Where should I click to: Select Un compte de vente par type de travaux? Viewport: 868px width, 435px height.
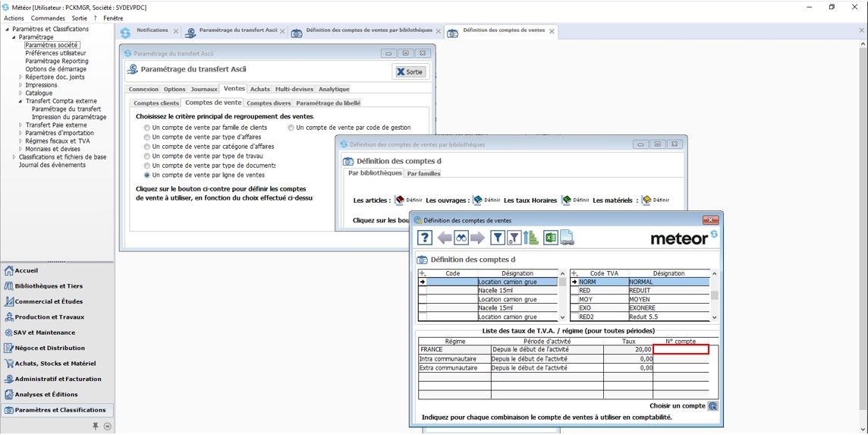tap(146, 156)
